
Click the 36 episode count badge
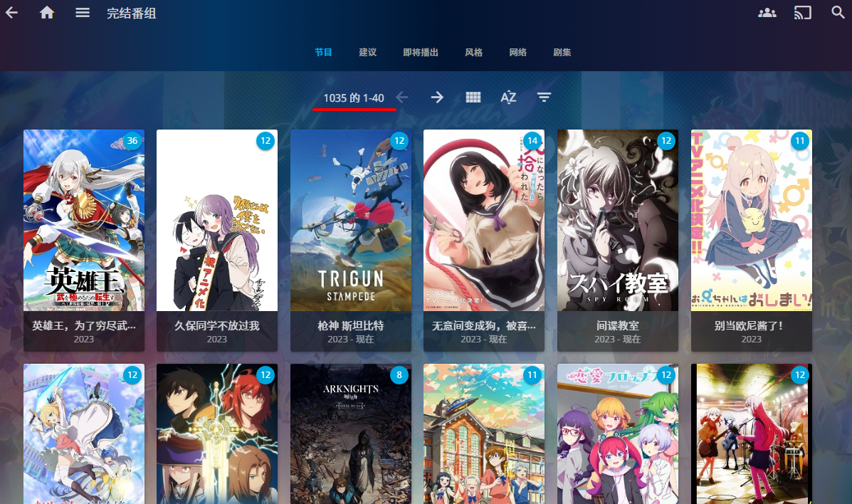pyautogui.click(x=132, y=141)
